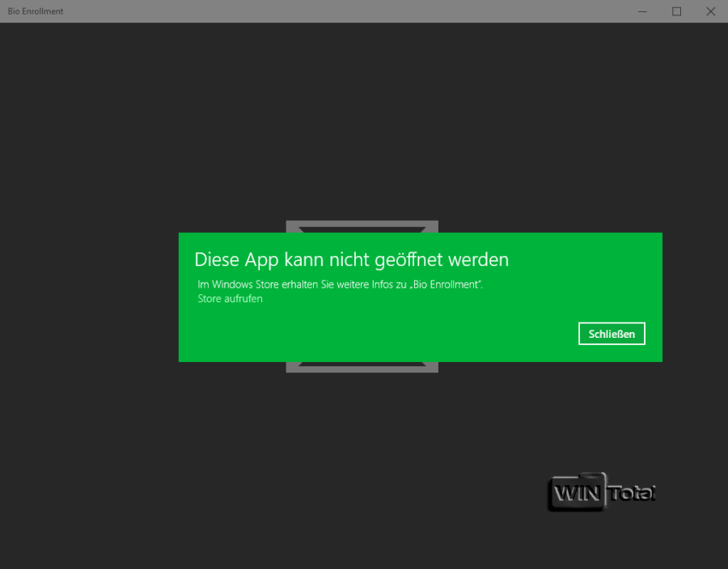Select the top edge of the camera frame graphic
728x569 pixels.
362,225
